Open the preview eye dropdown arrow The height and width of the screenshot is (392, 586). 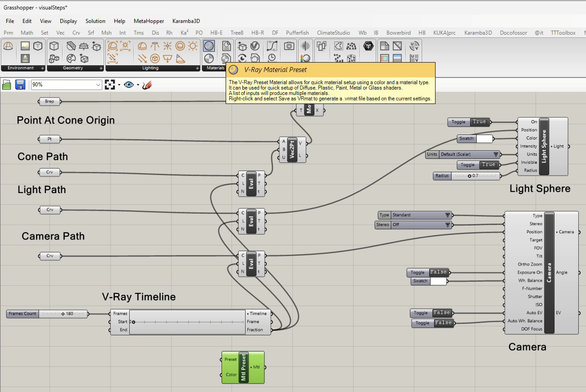(138, 85)
